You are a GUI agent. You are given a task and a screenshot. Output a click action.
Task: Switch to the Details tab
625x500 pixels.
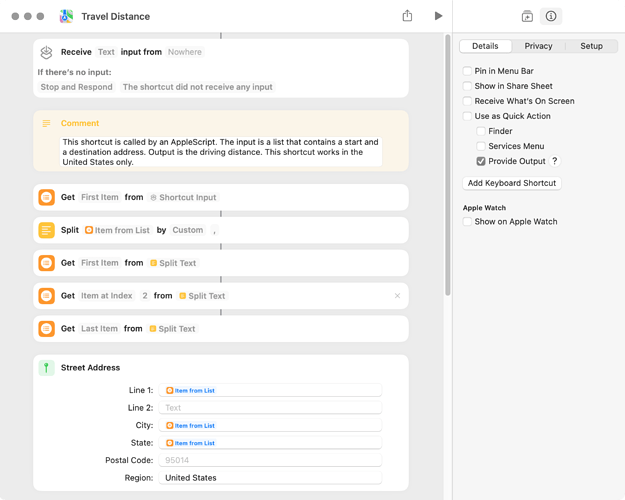(x=485, y=46)
